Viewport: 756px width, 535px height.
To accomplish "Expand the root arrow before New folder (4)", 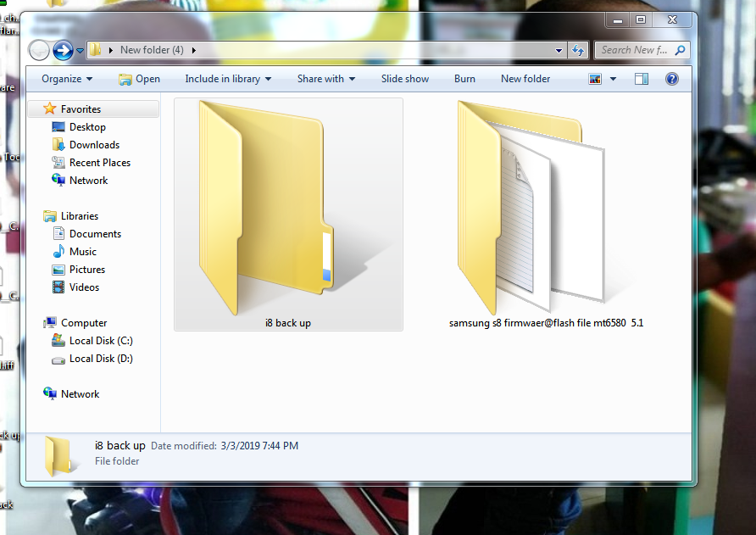I will 111,50.
